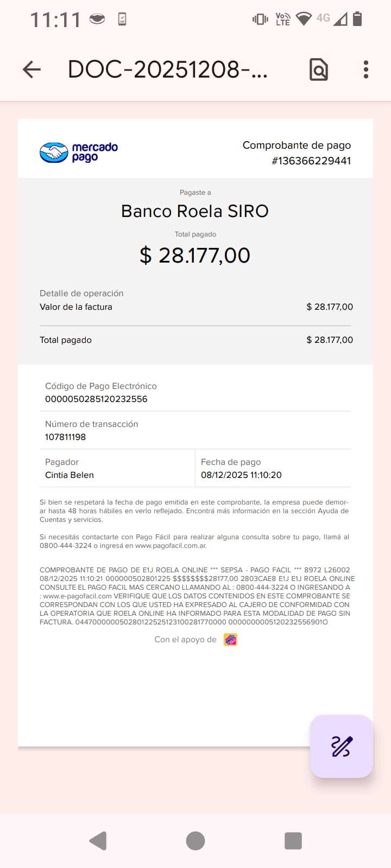Select the Código de Pago Electrónico number
This screenshot has width=391, height=868.
point(96,399)
